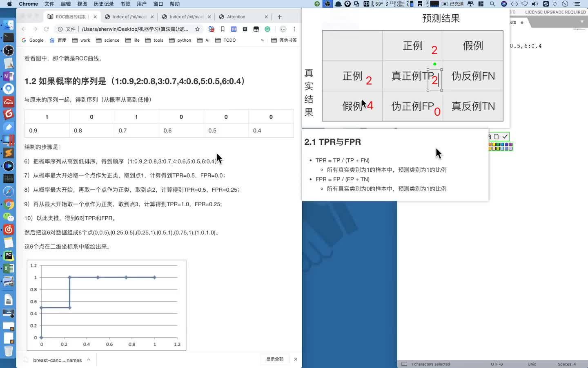Click the site info icon in address bar

[60, 29]
